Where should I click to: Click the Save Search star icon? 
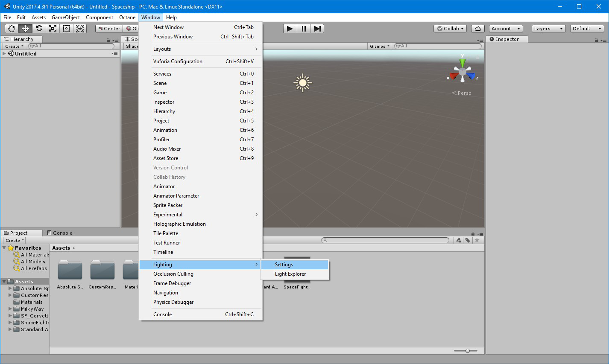click(x=477, y=240)
